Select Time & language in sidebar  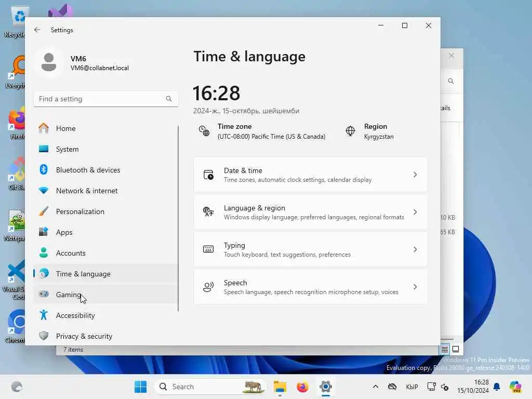pos(105,273)
